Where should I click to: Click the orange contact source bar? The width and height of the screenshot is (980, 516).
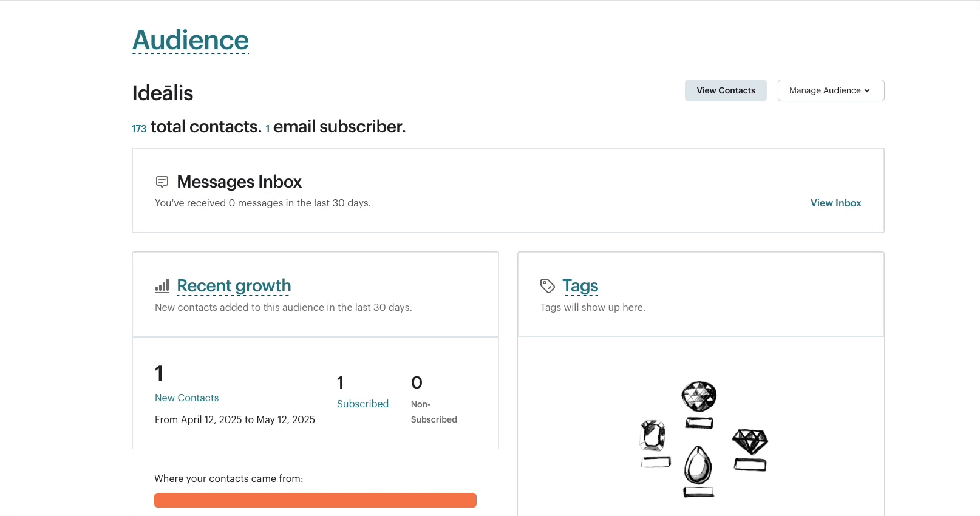pos(315,500)
